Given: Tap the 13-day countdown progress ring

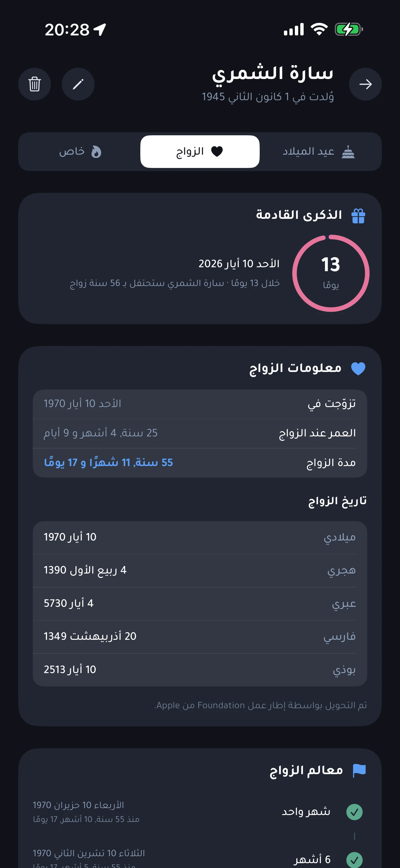Looking at the screenshot, I should [331, 273].
